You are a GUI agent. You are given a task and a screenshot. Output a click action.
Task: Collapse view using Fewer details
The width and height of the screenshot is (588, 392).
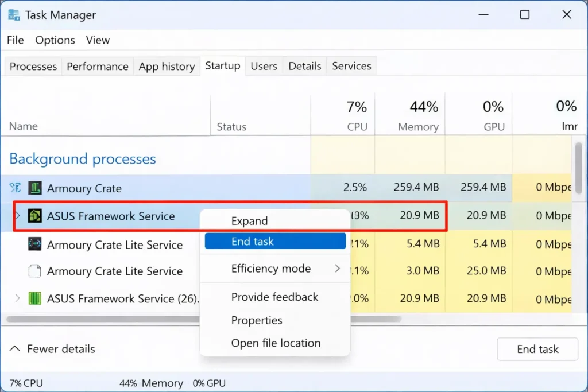(53, 349)
